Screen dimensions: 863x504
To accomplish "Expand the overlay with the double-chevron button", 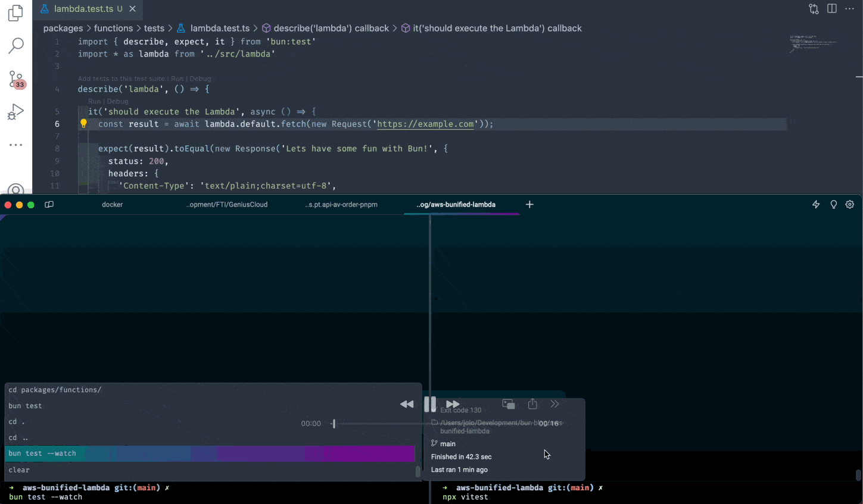I will click(554, 404).
